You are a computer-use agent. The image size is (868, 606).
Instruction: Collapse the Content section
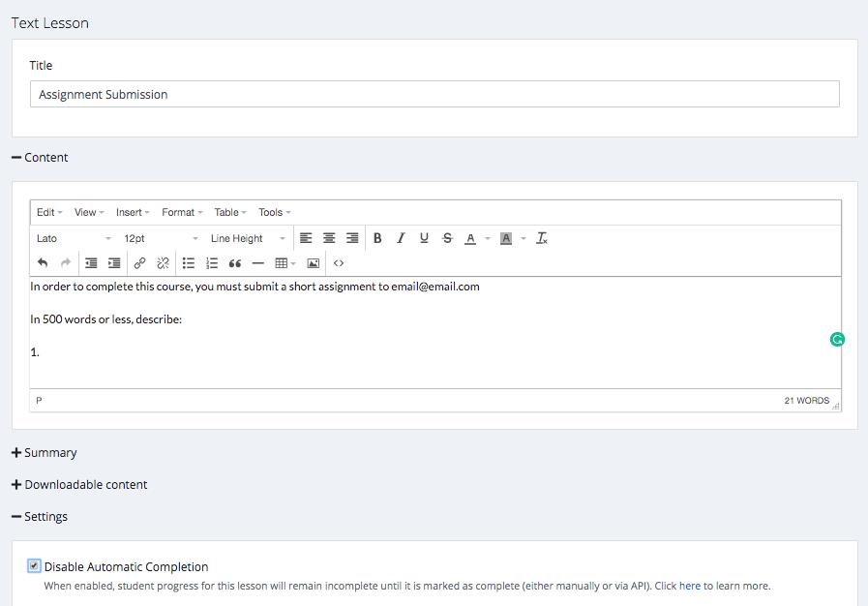40,158
